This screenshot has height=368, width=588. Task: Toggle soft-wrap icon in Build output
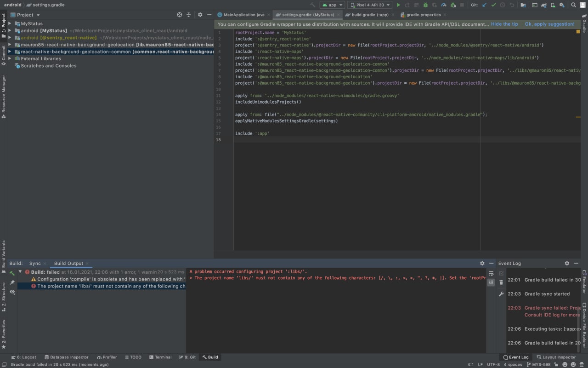(491, 273)
